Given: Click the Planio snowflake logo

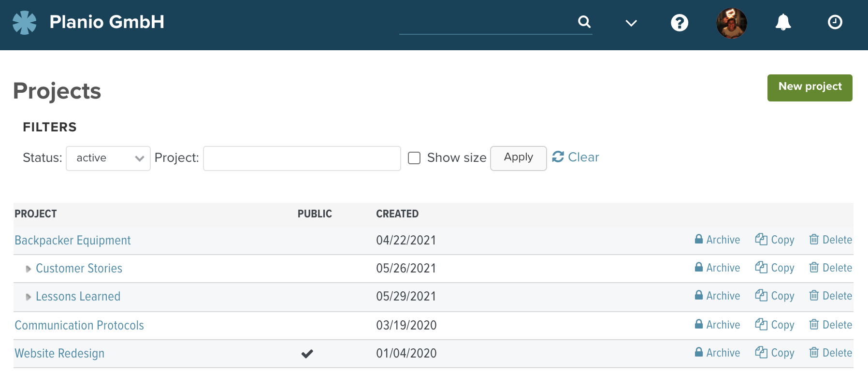Looking at the screenshot, I should (25, 22).
